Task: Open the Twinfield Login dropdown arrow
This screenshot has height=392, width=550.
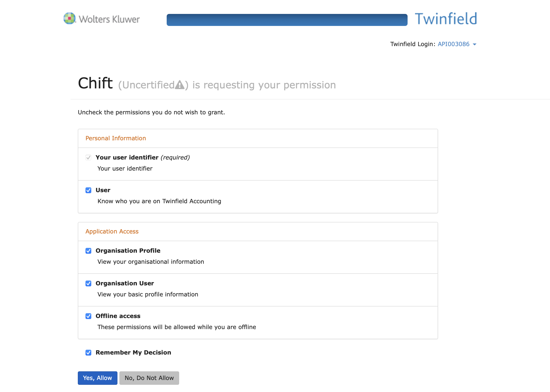Action: coord(474,44)
